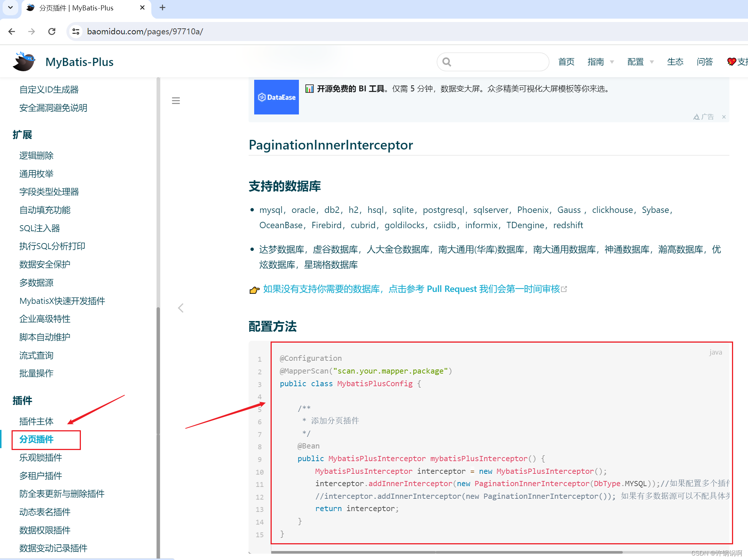Open 批量操作 sidebar page
Image resolution: width=748 pixels, height=560 pixels.
36,373
